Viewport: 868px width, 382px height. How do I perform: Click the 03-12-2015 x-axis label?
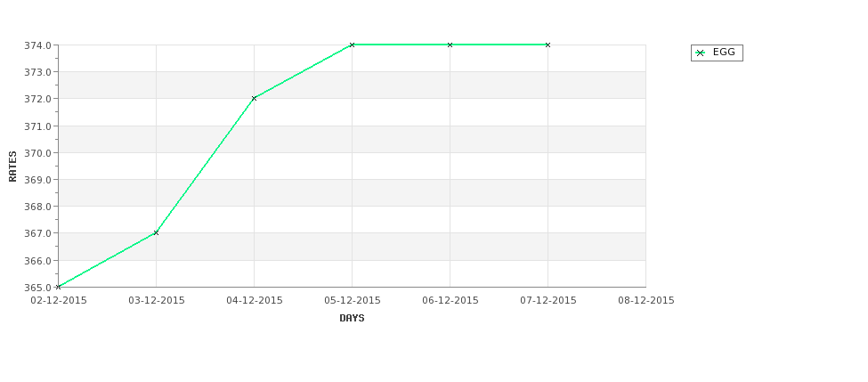(157, 300)
